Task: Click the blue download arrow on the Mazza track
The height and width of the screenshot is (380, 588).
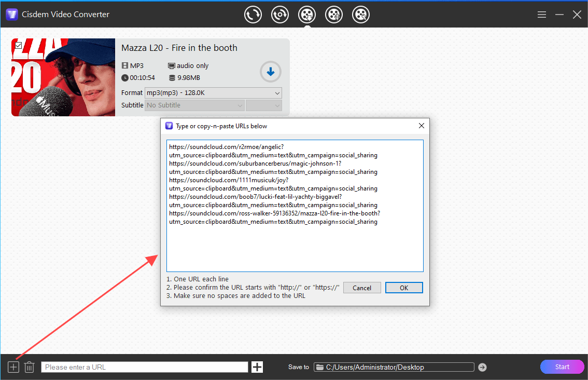Action: pos(270,72)
